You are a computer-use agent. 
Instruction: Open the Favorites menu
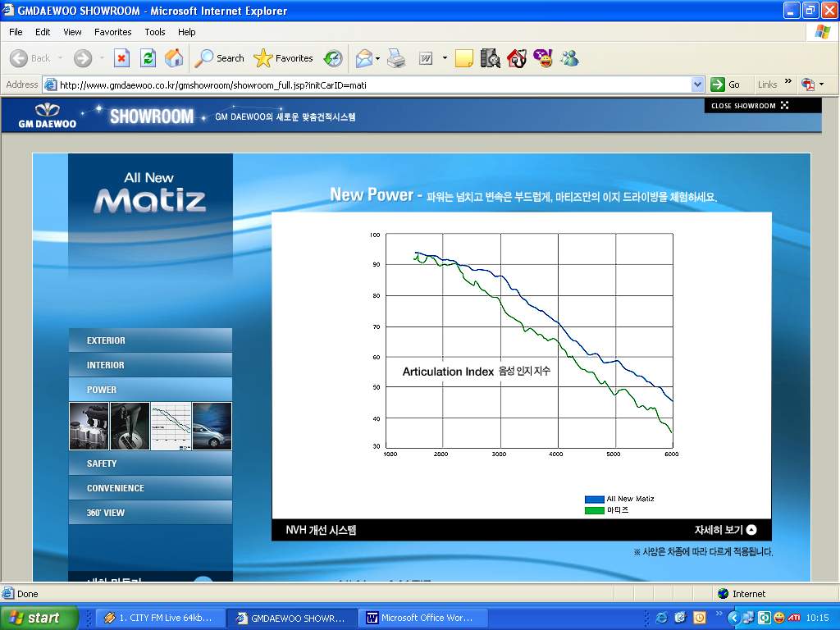[112, 32]
